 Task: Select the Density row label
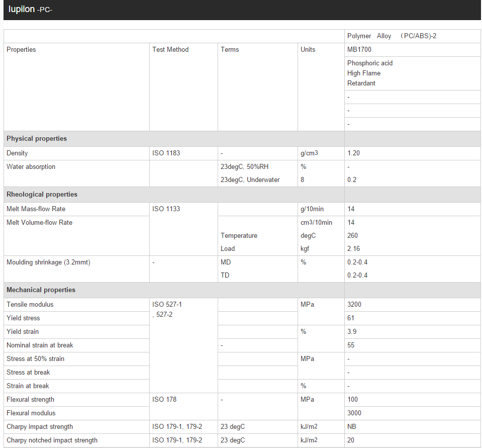[17, 153]
